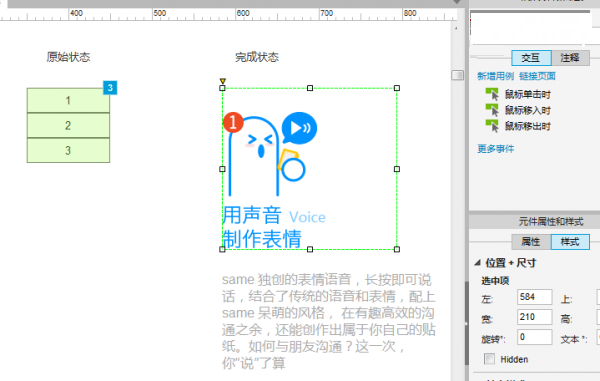Click the top-center selection resize handle

[310, 88]
